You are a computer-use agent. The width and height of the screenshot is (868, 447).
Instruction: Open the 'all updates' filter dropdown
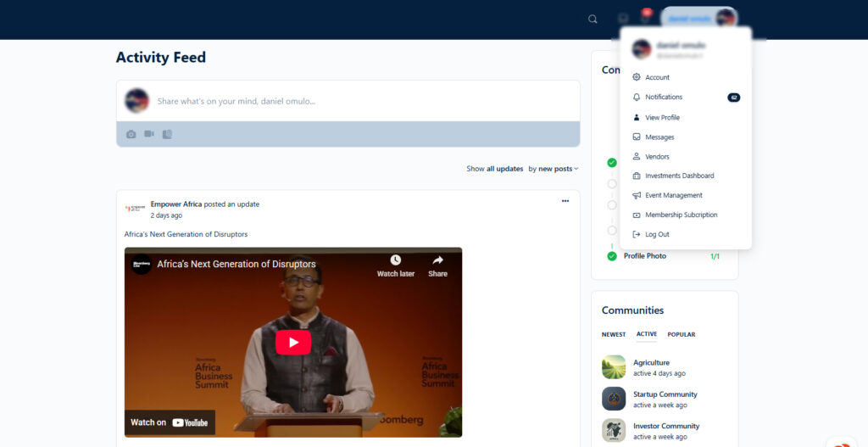504,169
